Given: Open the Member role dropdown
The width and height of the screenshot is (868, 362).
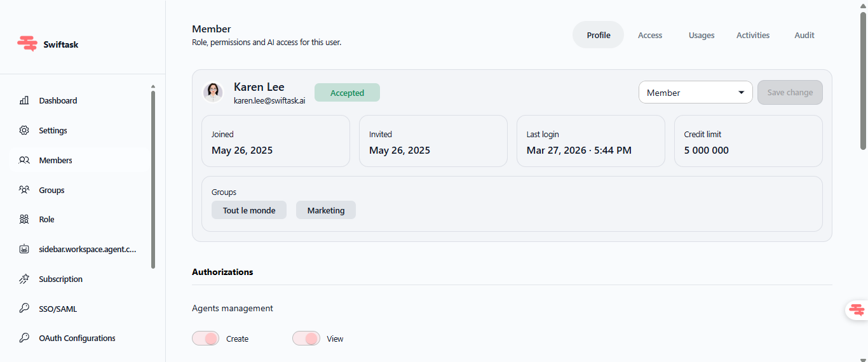Looking at the screenshot, I should tap(695, 93).
